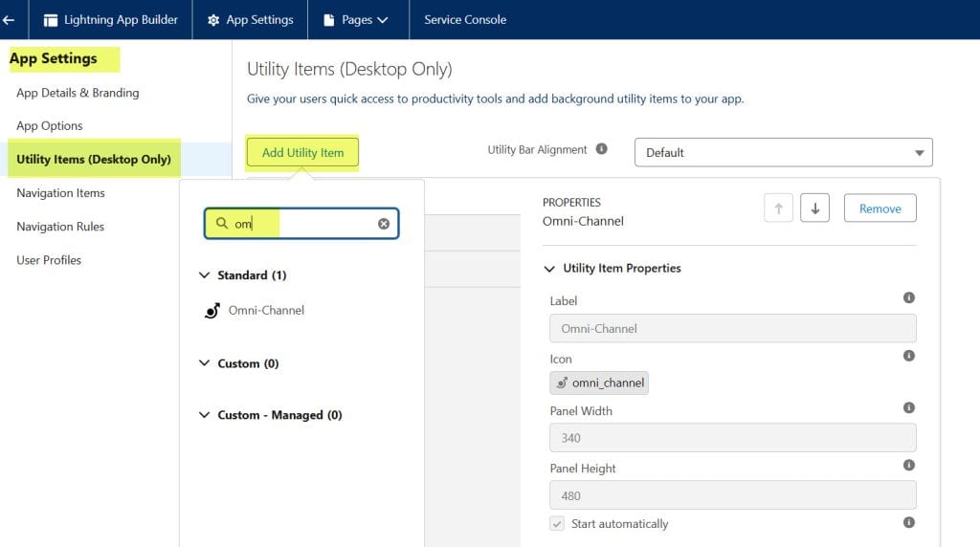Select App Options in sidebar
980x547 pixels.
pyautogui.click(x=50, y=125)
